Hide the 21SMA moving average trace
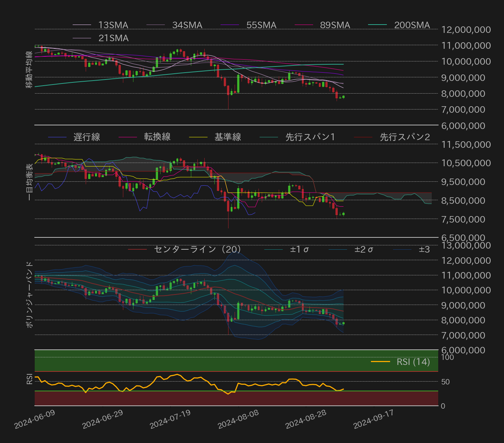This screenshot has width=504, height=443. tap(101, 38)
